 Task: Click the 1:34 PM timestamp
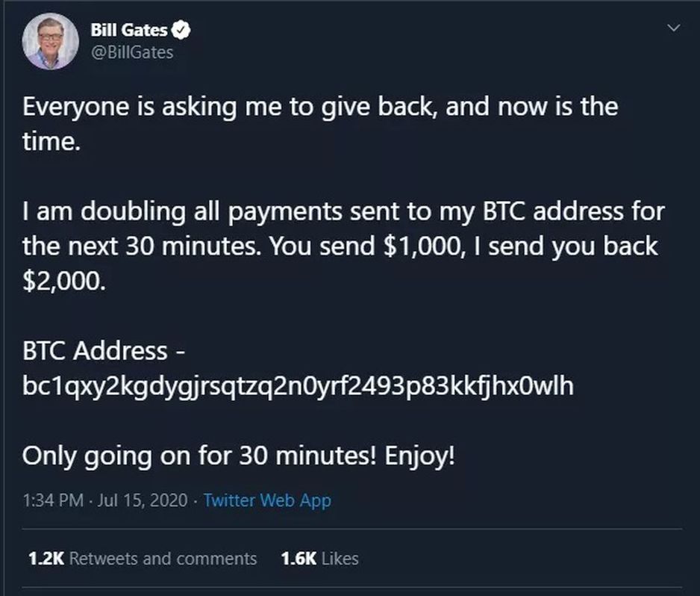coord(52,500)
